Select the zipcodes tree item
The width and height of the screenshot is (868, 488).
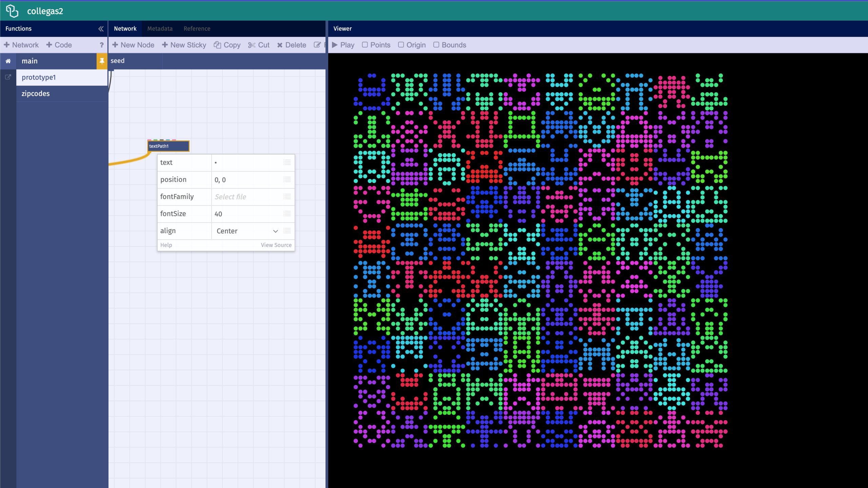click(x=35, y=94)
